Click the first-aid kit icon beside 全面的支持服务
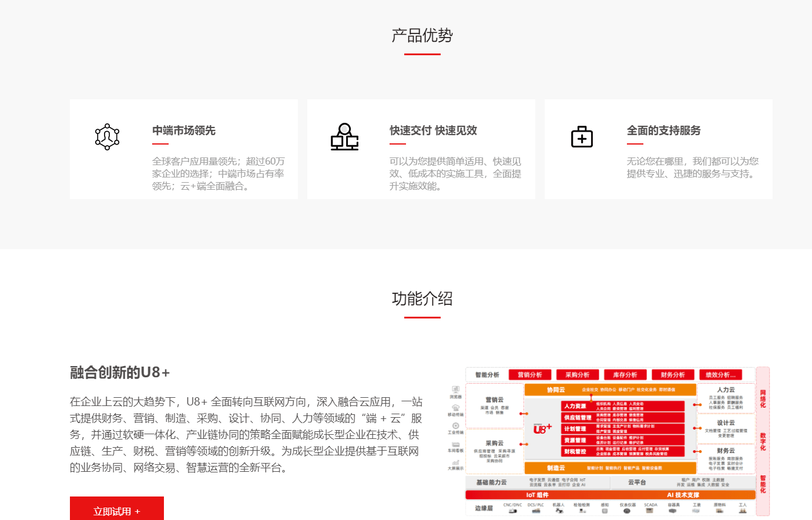 click(x=582, y=136)
